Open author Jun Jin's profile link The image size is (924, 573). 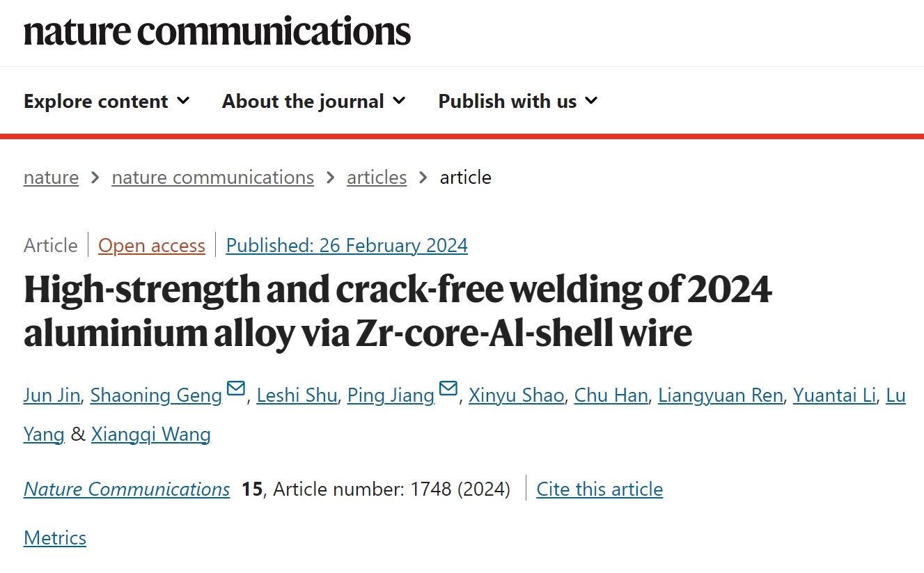click(53, 395)
